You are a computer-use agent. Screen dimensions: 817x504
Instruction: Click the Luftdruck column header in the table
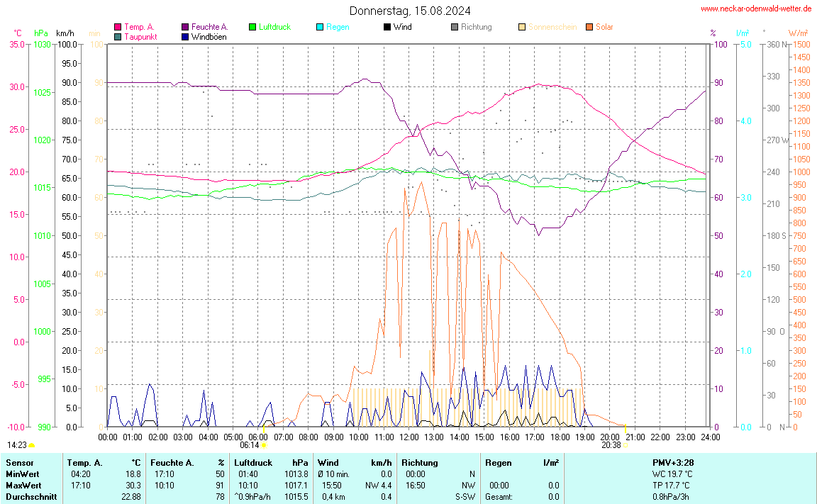(x=253, y=462)
